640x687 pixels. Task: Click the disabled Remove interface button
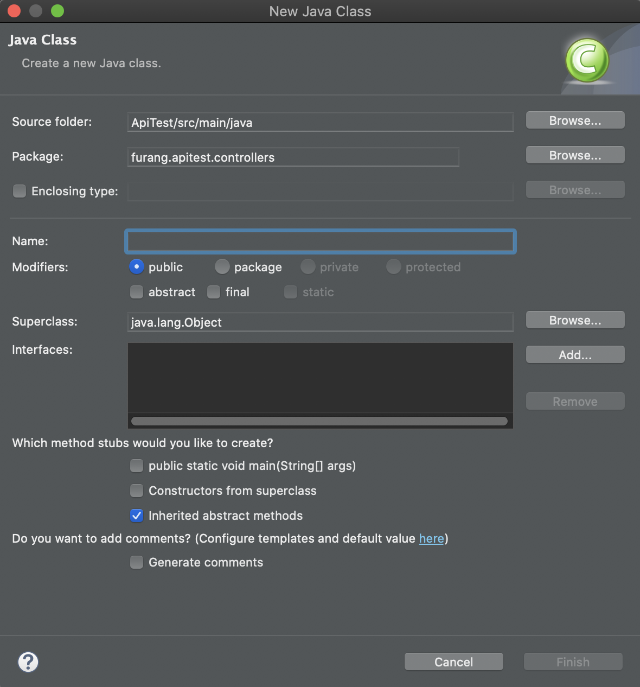[x=575, y=401]
